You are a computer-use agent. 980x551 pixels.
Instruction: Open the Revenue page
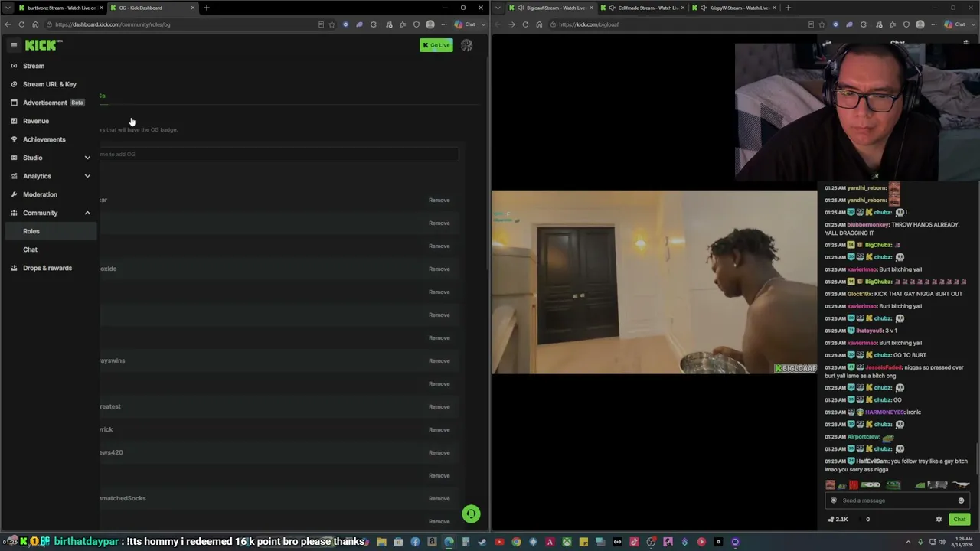36,121
